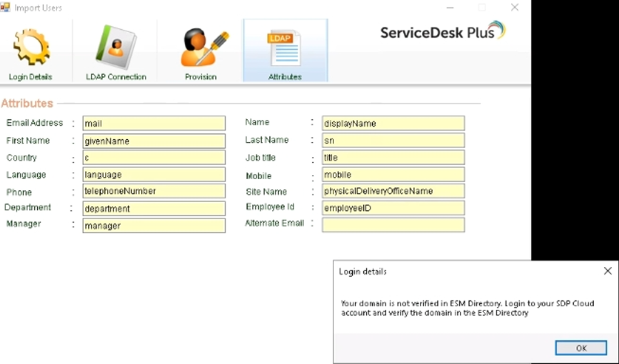
Task: Click the ServiceDesk Plus logo
Action: click(443, 31)
